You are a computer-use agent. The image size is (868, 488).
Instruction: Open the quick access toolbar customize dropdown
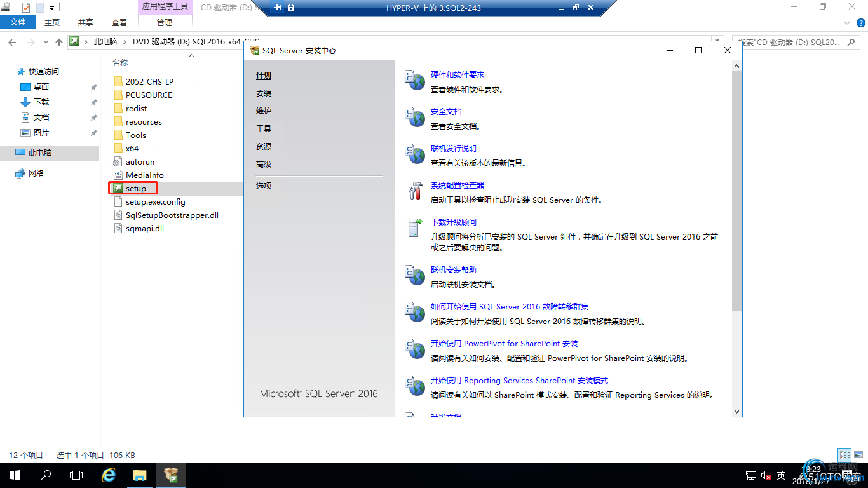(x=52, y=8)
